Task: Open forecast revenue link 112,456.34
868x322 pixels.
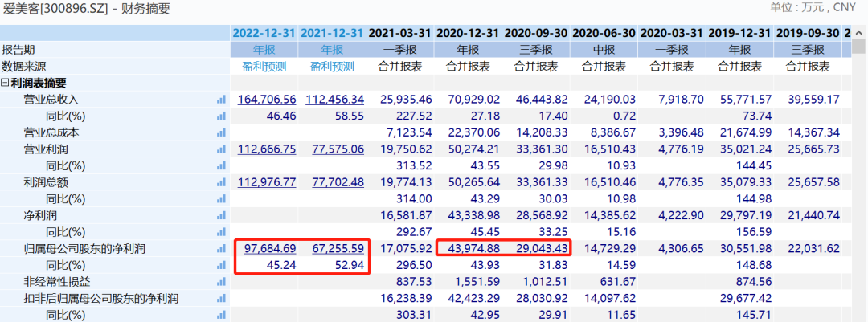Action: click(335, 100)
